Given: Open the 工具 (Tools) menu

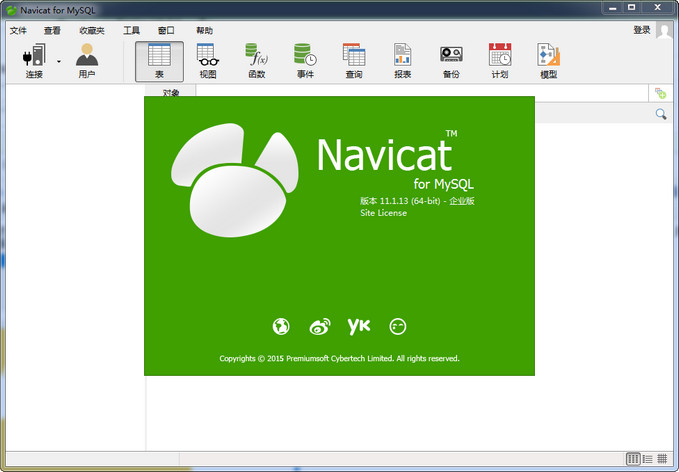Looking at the screenshot, I should [131, 31].
